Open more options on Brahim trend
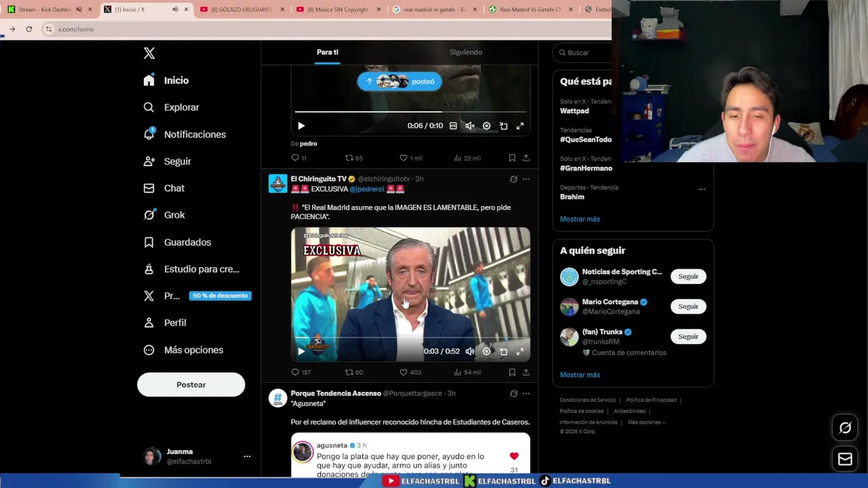The width and height of the screenshot is (868, 488). (702, 189)
